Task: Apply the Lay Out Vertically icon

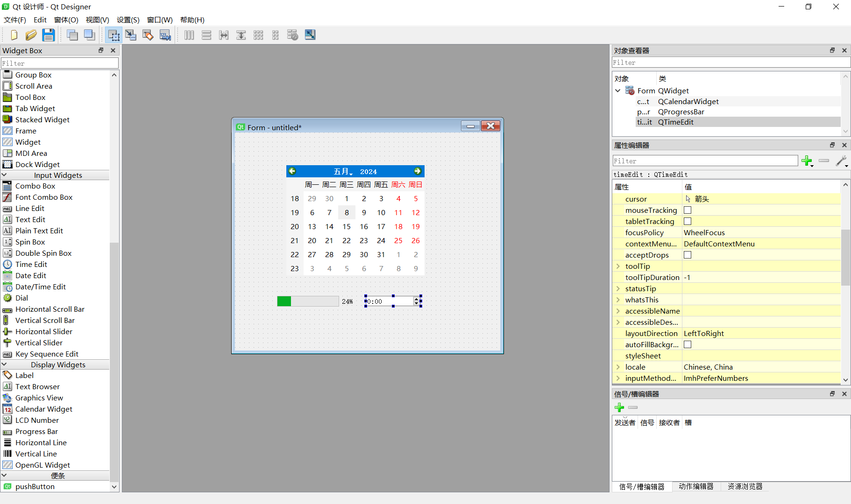Action: [x=206, y=35]
